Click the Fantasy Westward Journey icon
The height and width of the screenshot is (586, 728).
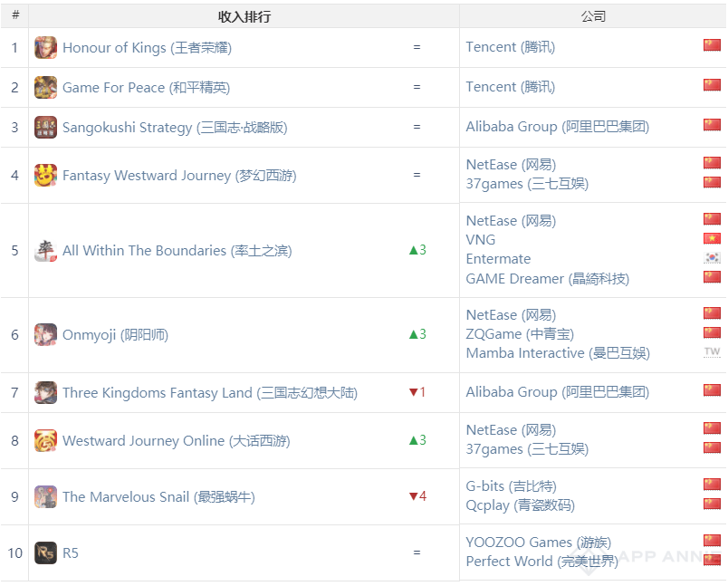click(x=45, y=175)
